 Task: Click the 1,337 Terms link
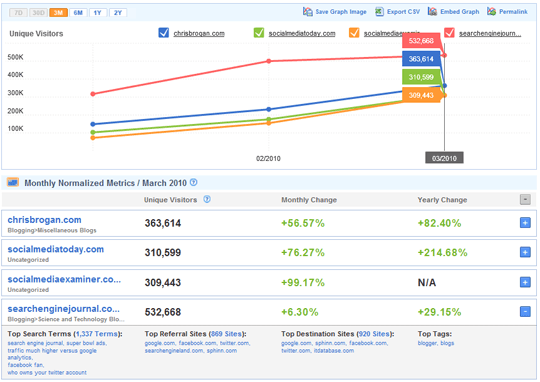97,334
